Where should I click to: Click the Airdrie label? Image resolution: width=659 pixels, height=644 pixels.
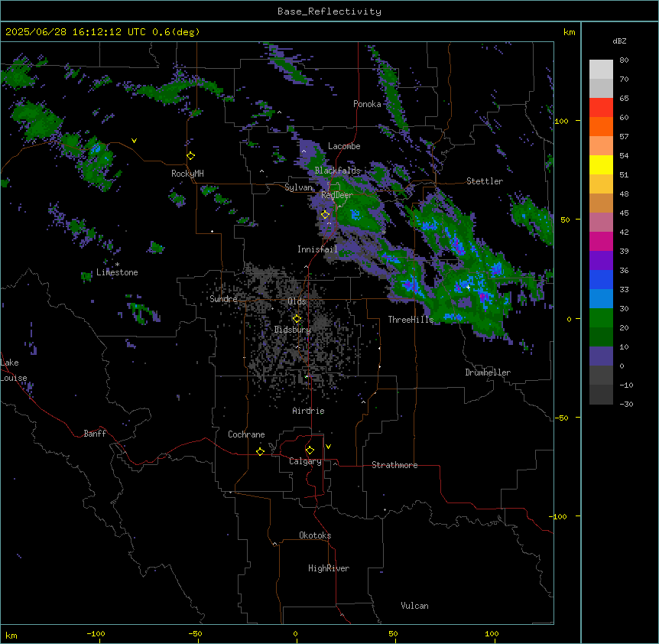[x=308, y=411]
